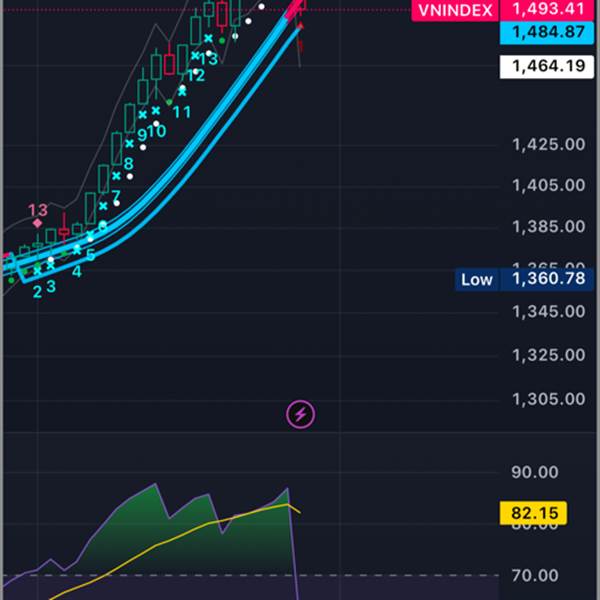The height and width of the screenshot is (600, 600).
Task: Click the pink 13 countdown diamond marker
Action: point(37,223)
